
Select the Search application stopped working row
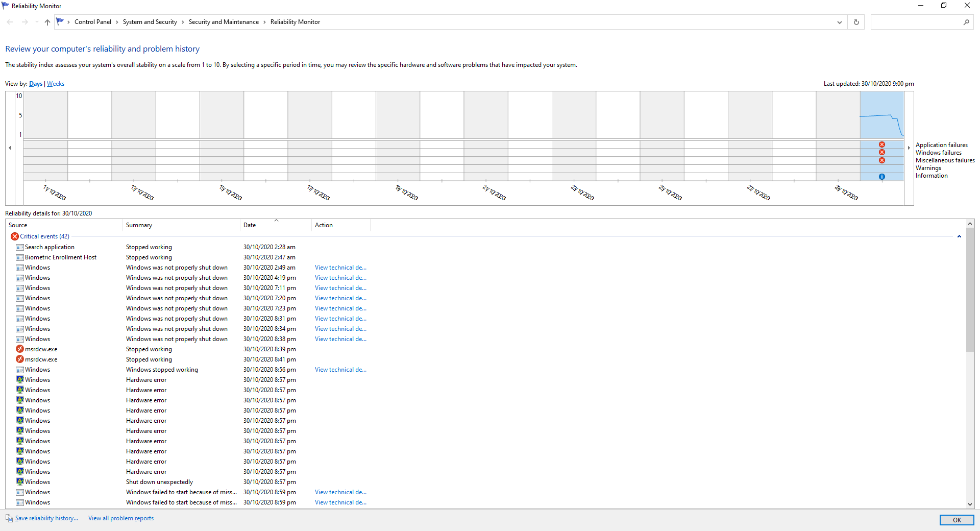[x=485, y=247]
